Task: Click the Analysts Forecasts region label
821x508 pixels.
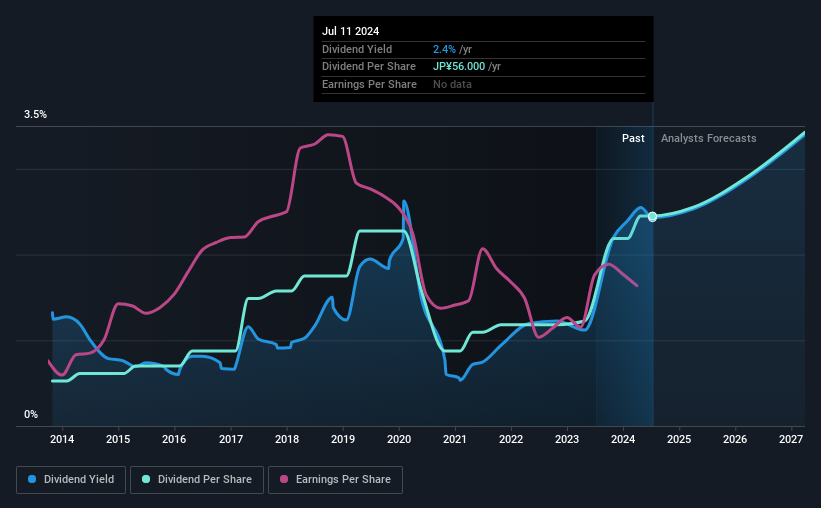Action: (x=708, y=138)
